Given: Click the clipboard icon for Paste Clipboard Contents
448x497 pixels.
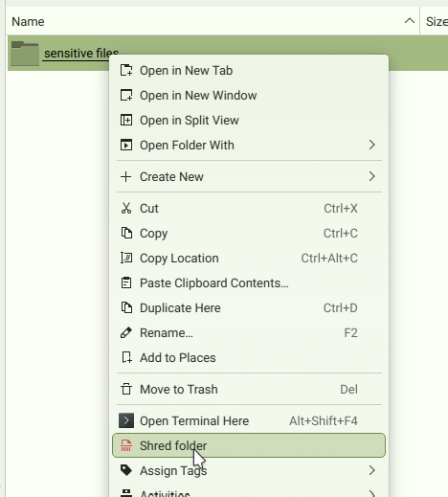Looking at the screenshot, I should click(x=126, y=282).
